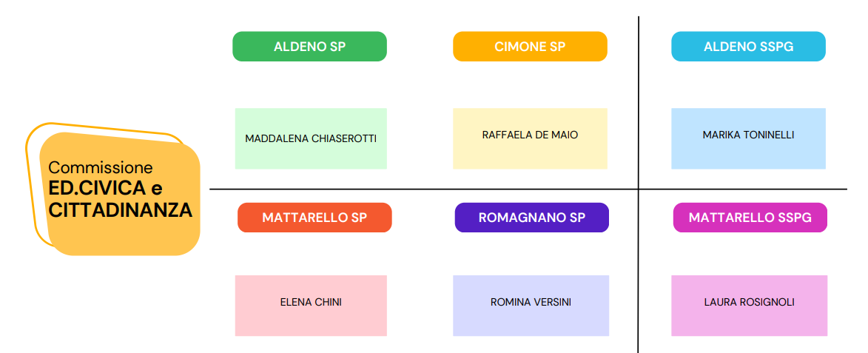Click the green ALDENO SP label
Image resolution: width=868 pixels, height=353 pixels.
(309, 47)
